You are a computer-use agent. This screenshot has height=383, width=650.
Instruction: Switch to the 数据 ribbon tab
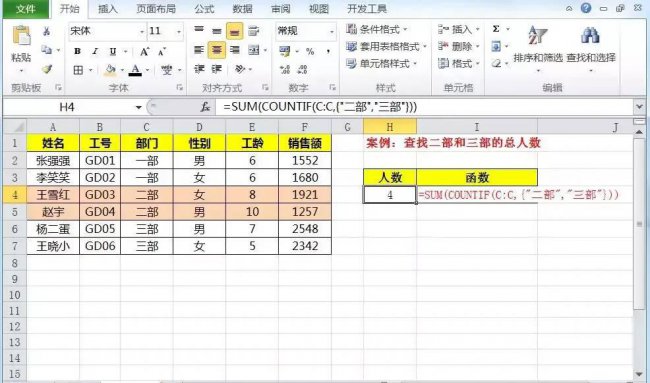coord(243,9)
